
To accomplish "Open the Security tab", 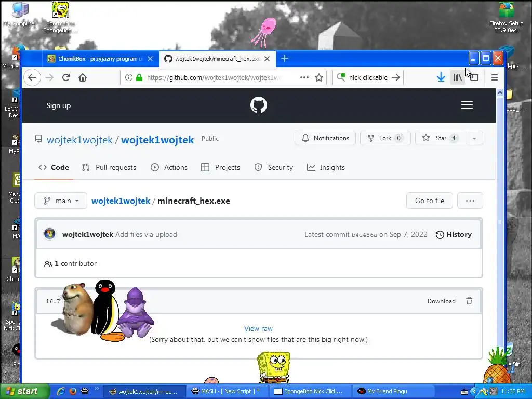I will point(273,167).
